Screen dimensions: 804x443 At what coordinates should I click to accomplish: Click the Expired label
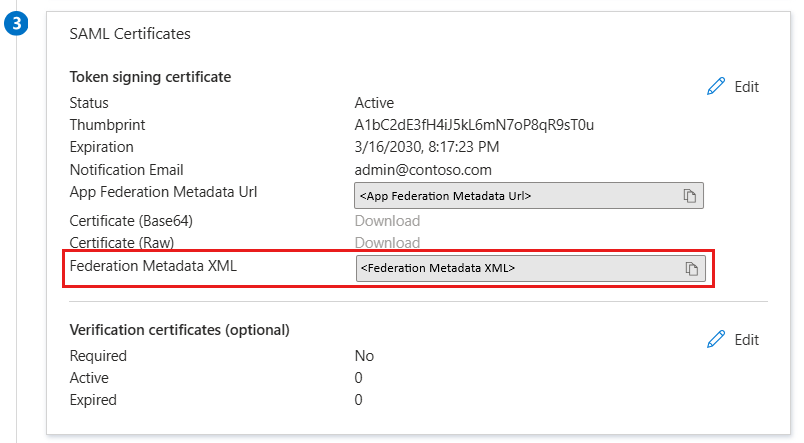coord(93,400)
